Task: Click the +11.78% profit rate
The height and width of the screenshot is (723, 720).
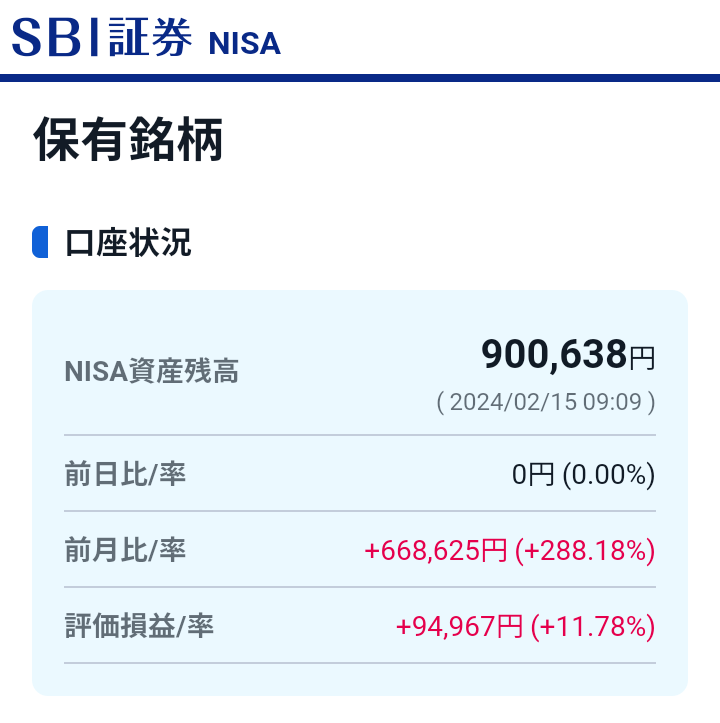Action: (593, 627)
